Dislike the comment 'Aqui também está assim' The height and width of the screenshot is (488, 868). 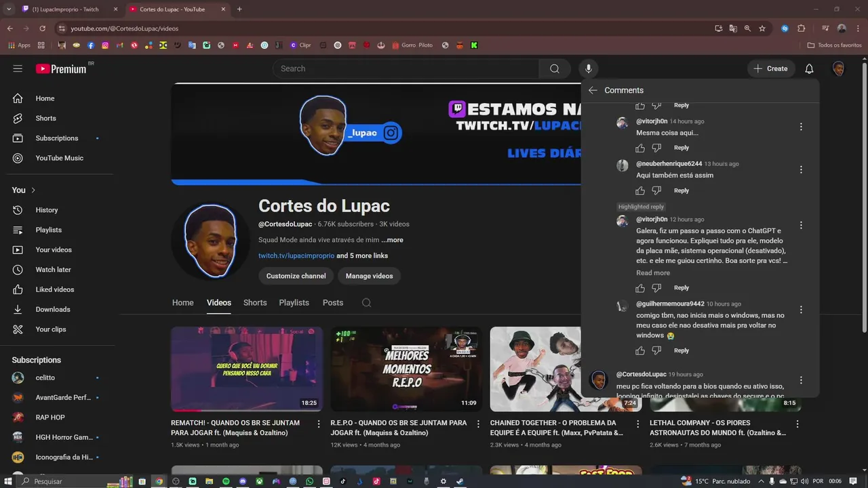tap(656, 190)
